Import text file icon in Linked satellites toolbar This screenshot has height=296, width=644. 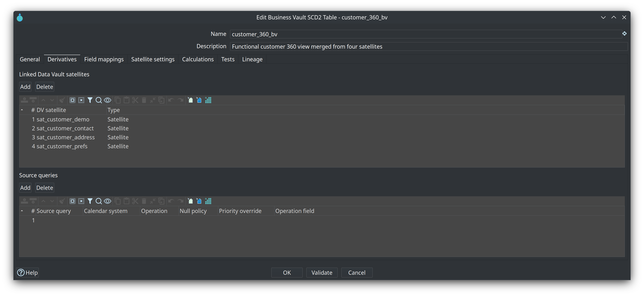tap(199, 100)
